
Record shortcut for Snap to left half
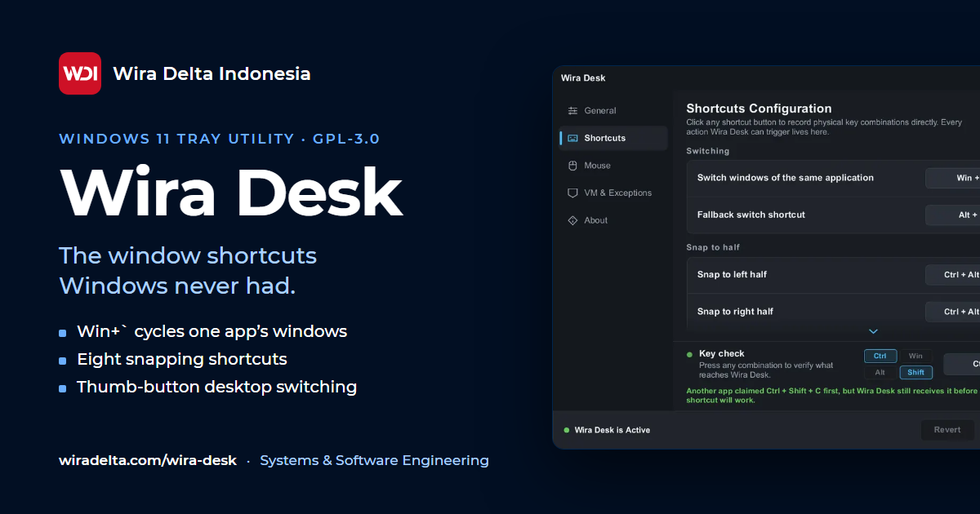[953, 275]
